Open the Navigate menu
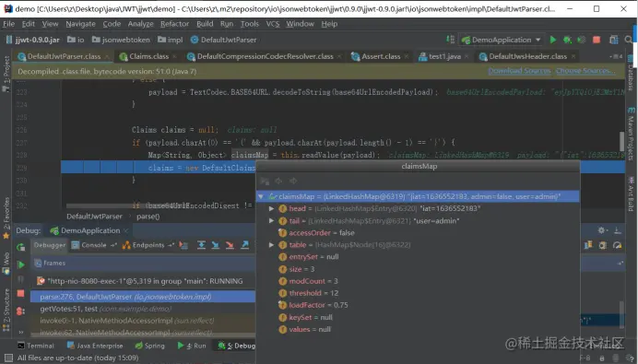Screen dimensions: 638x364 (80, 24)
